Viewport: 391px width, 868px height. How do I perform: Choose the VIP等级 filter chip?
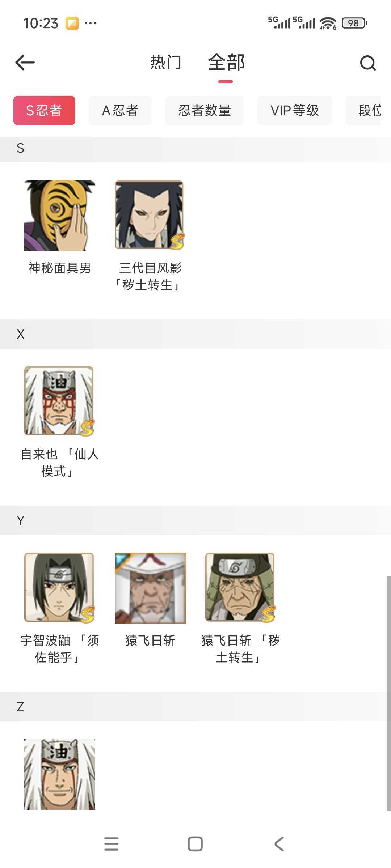[295, 110]
